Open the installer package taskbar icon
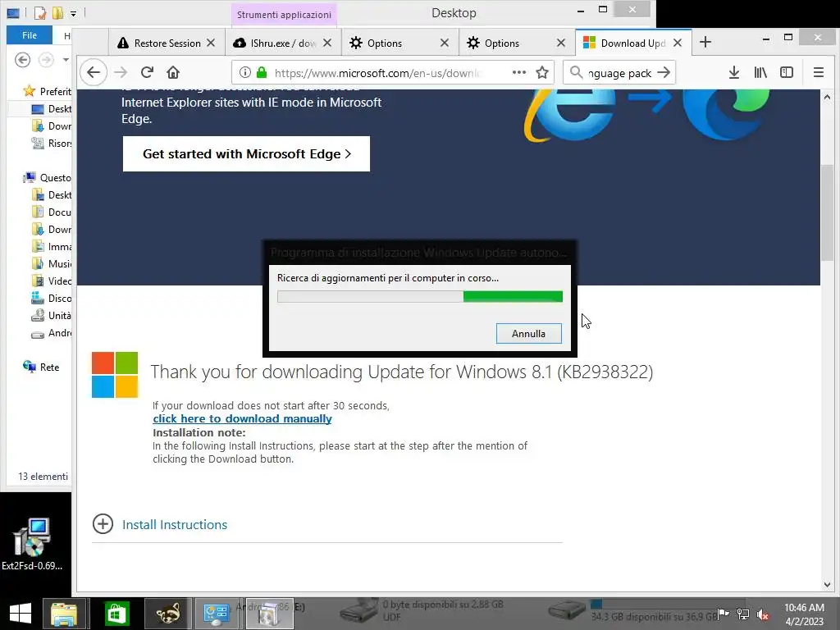This screenshot has height=630, width=840. click(x=268, y=614)
